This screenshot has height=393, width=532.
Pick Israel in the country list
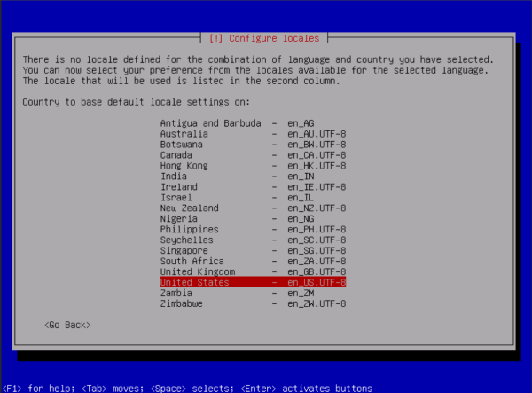click(253, 197)
